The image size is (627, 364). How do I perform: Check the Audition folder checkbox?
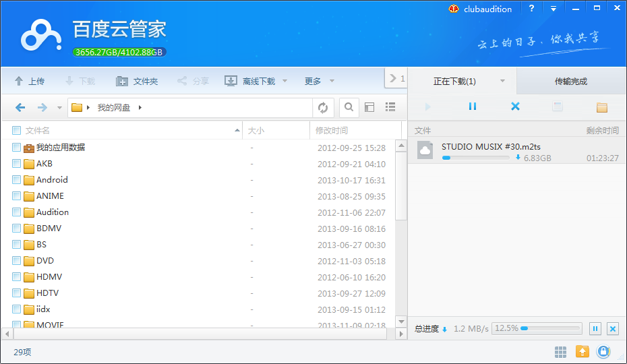[16, 212]
